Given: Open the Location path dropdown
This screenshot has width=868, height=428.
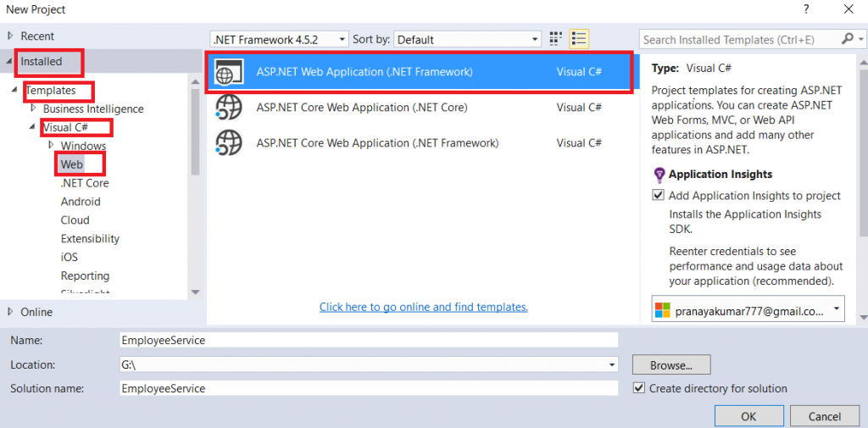Looking at the screenshot, I should click(612, 364).
